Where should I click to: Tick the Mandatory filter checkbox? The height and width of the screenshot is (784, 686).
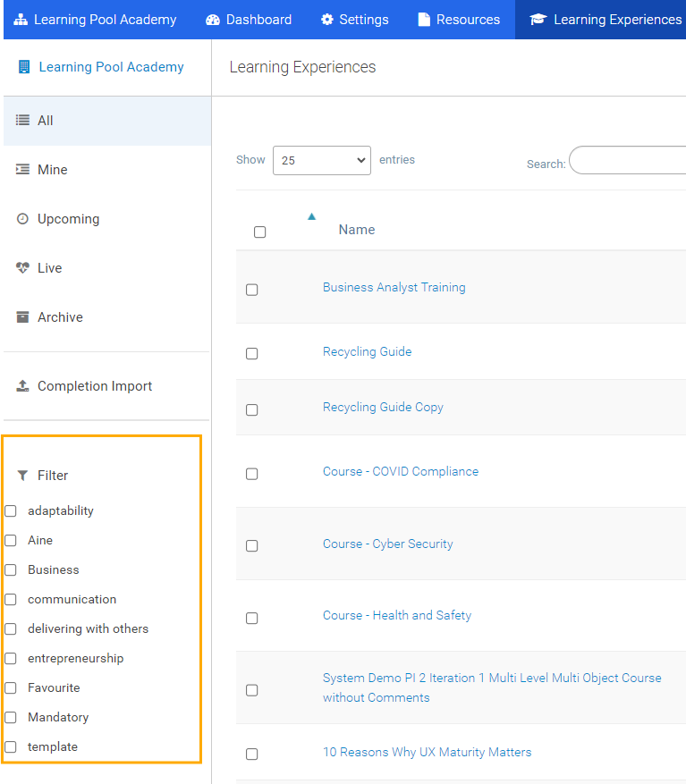(x=11, y=718)
